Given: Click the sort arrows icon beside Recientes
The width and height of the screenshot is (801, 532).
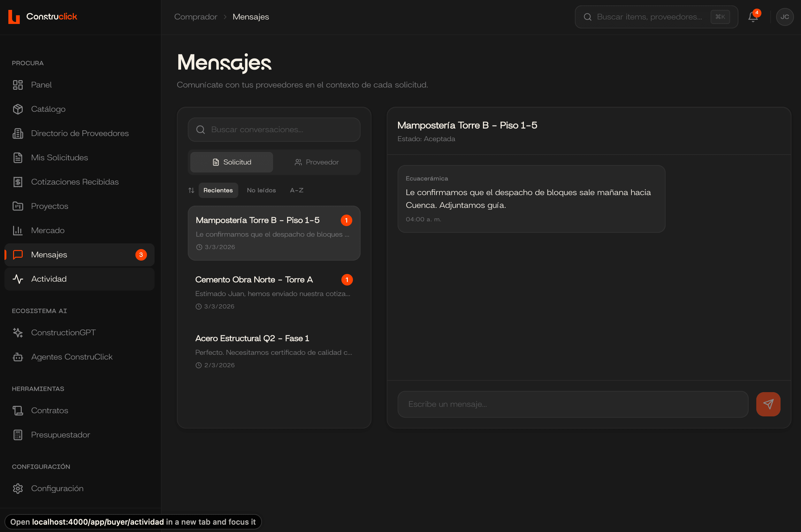Looking at the screenshot, I should point(191,190).
